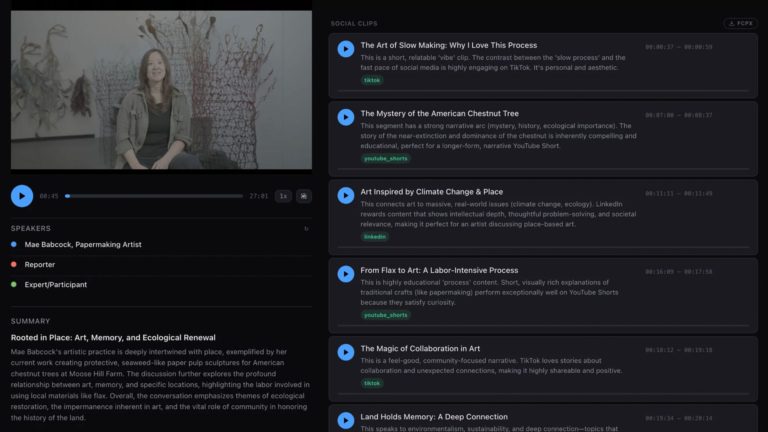Image resolution: width=768 pixels, height=432 pixels.
Task: Click the SUMMARY section heading
Action: click(30, 321)
